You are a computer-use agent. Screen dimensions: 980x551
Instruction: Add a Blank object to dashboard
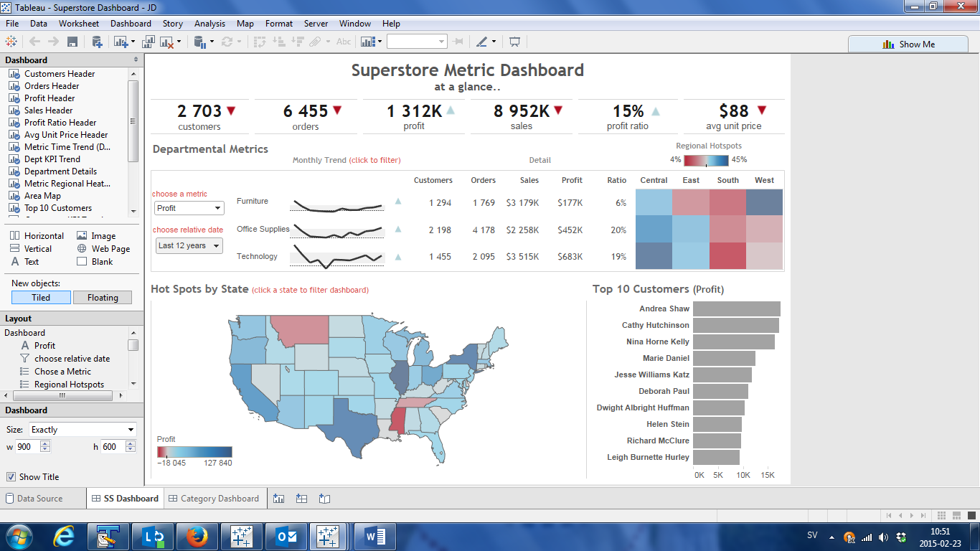pyautogui.click(x=95, y=261)
